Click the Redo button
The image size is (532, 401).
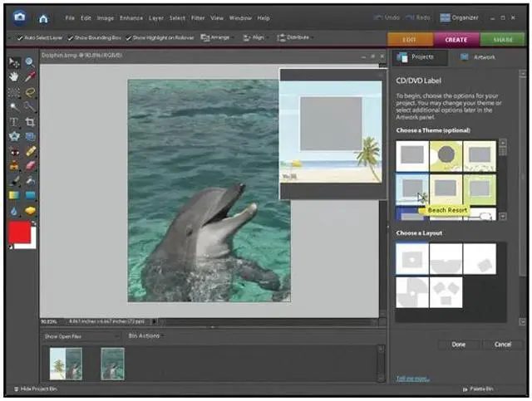click(x=418, y=17)
